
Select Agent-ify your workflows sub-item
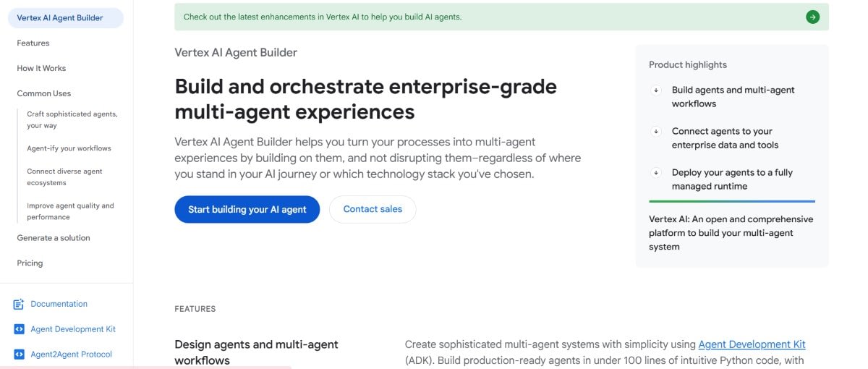(69, 148)
